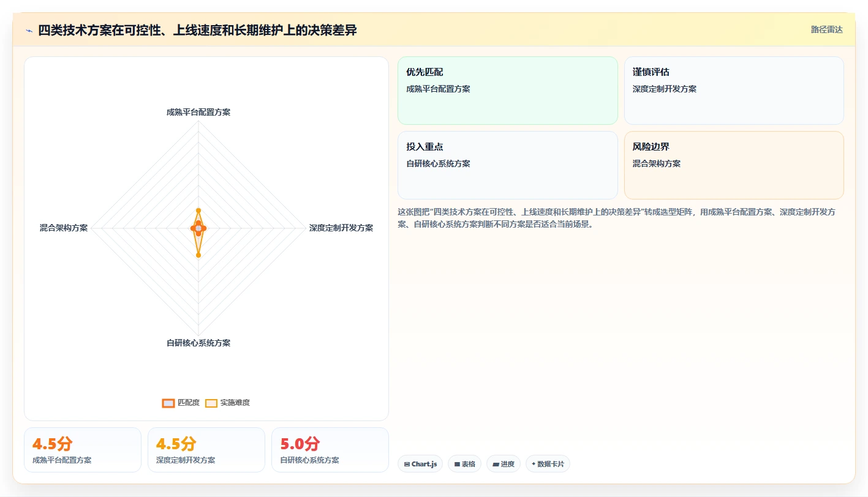This screenshot has height=497, width=868.
Task: Click the page title about 四类技术方案
Action: (197, 30)
